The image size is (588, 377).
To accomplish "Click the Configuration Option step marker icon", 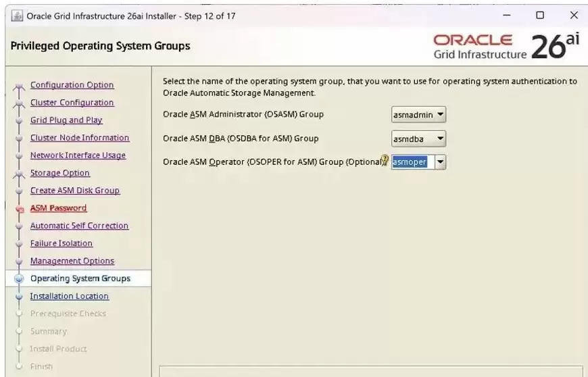I will [x=19, y=87].
